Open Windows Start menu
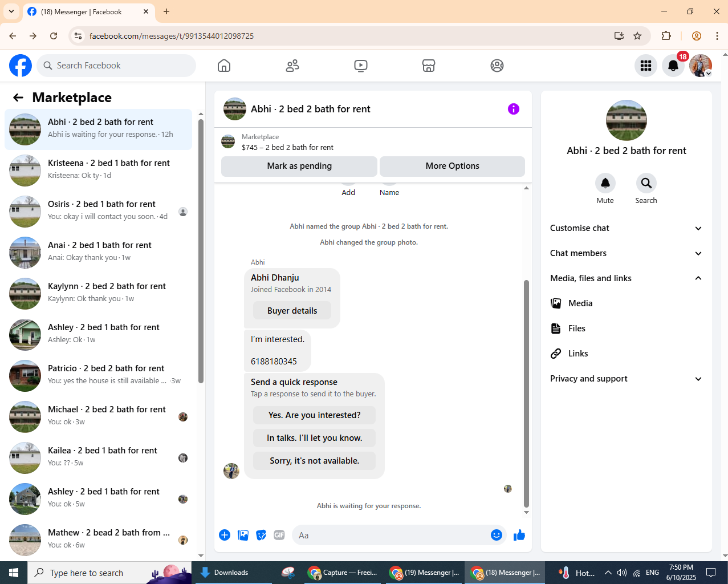 [x=14, y=573]
